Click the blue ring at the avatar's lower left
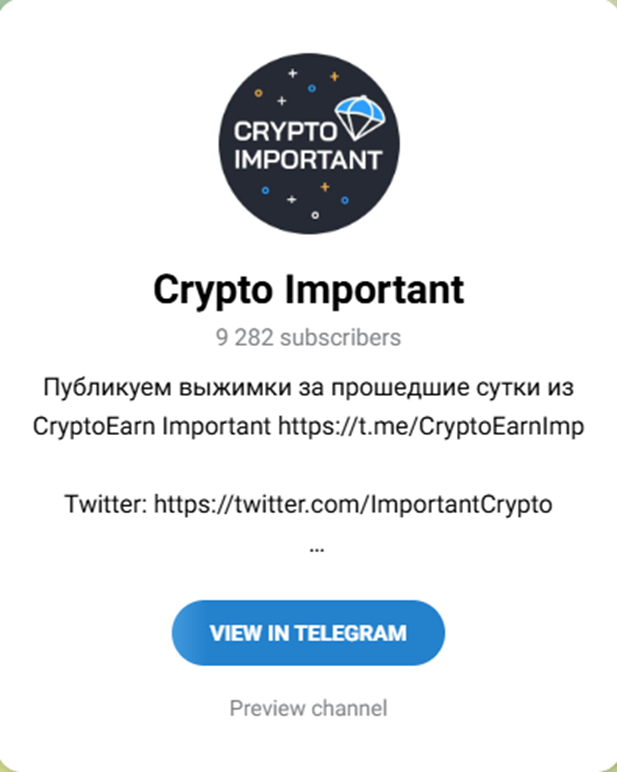The image size is (617, 772). coord(265,190)
